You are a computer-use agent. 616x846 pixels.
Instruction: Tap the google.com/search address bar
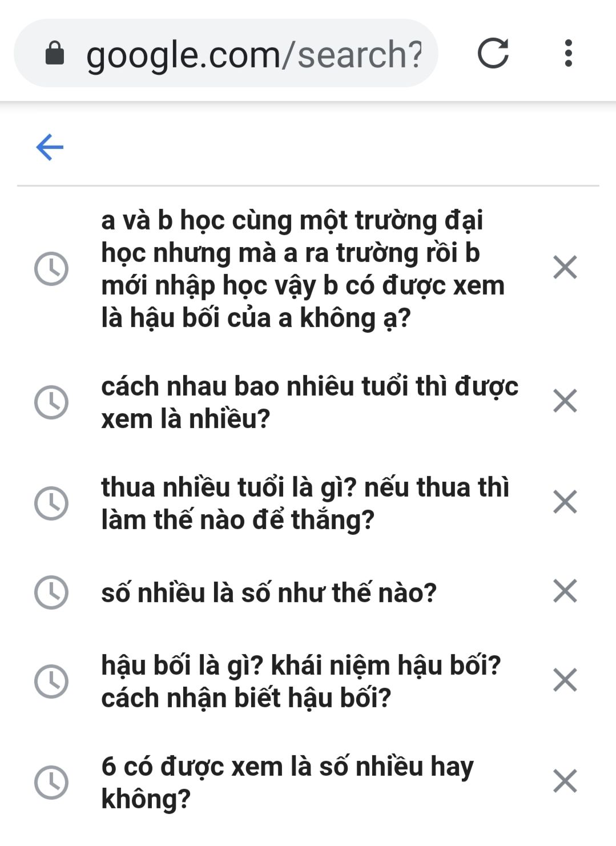coord(253,54)
